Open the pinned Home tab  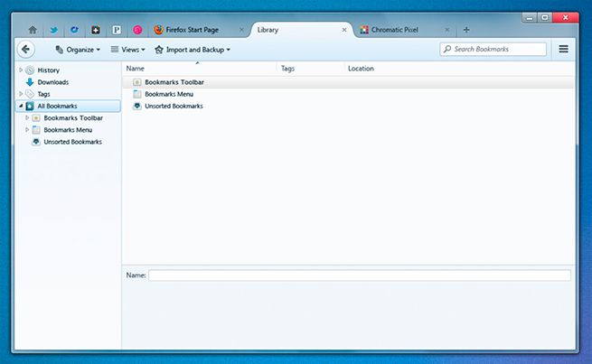click(x=33, y=30)
